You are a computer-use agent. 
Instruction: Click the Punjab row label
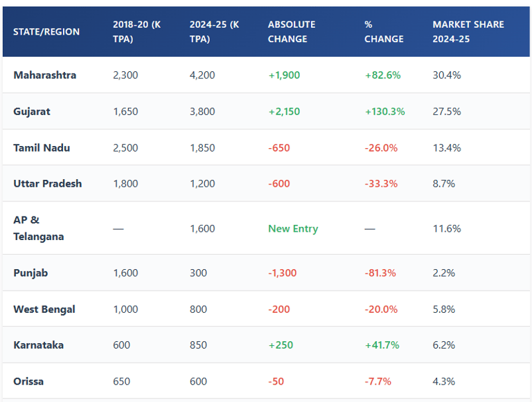[x=30, y=273]
